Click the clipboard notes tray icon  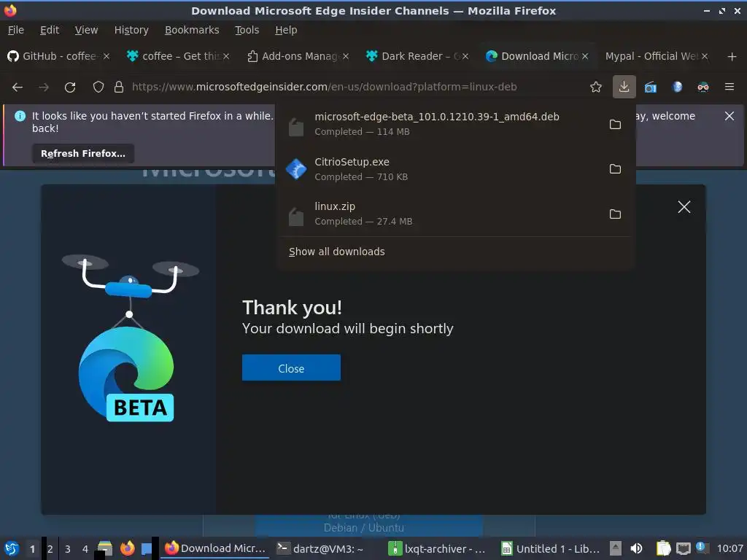point(663,548)
